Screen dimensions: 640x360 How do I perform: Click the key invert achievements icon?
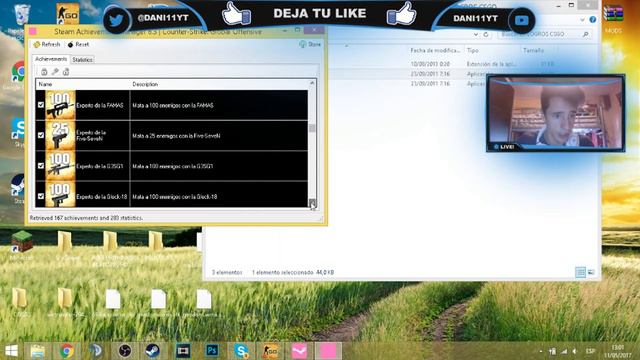55,72
